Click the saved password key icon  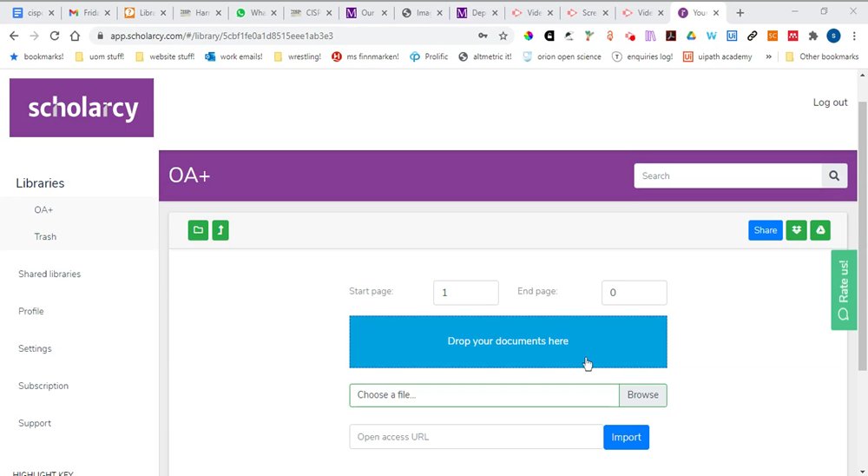pyautogui.click(x=483, y=36)
